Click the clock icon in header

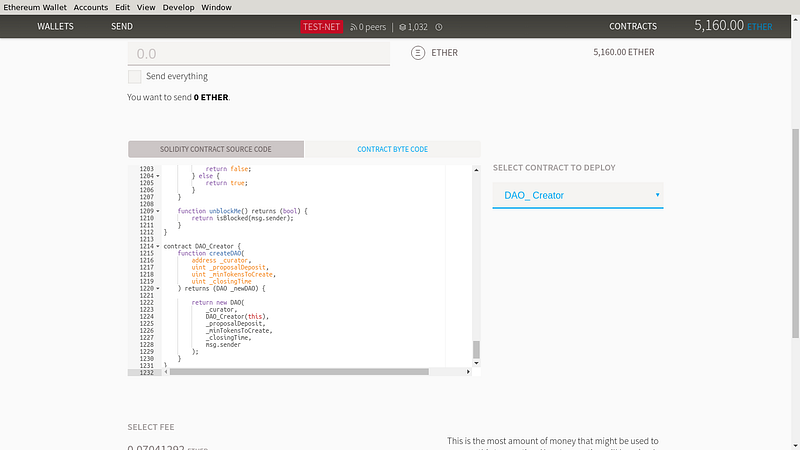tap(439, 27)
